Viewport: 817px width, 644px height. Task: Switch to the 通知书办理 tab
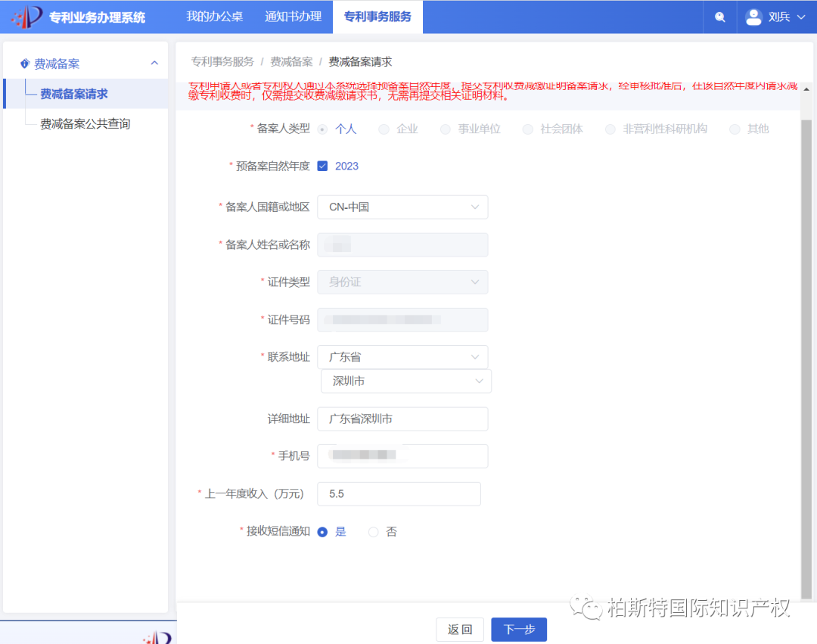pyautogui.click(x=294, y=17)
